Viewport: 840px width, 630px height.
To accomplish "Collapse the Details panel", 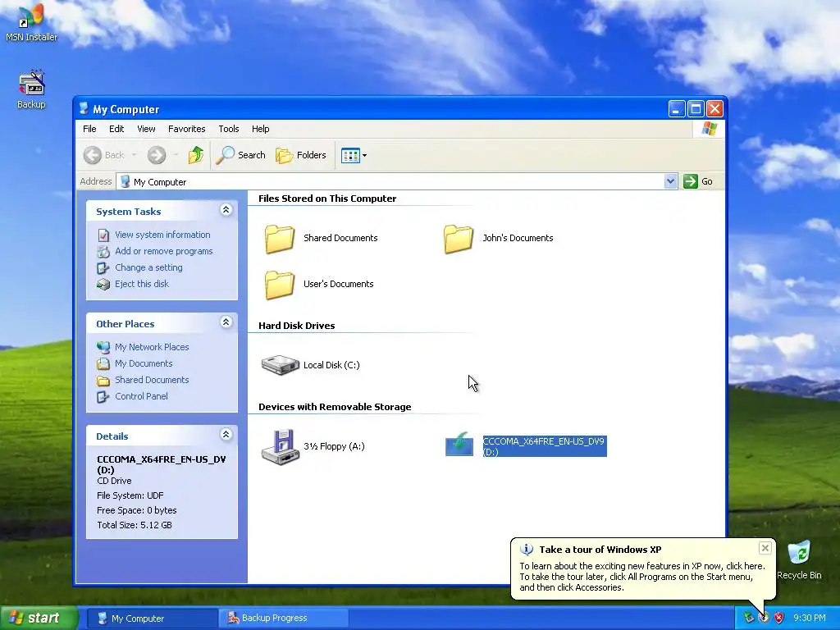I will (x=226, y=435).
